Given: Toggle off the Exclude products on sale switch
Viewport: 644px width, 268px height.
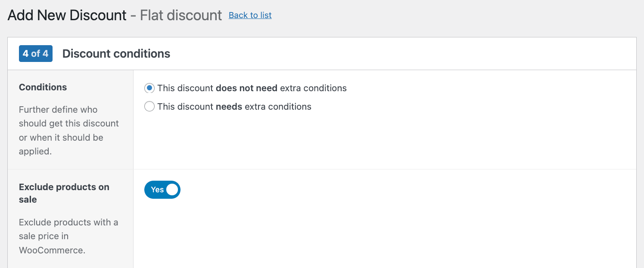Looking at the screenshot, I should [x=162, y=190].
